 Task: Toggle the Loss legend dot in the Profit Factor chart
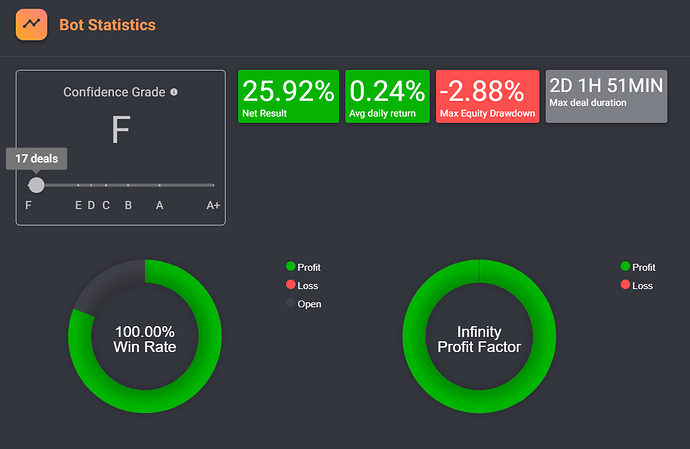coord(625,285)
